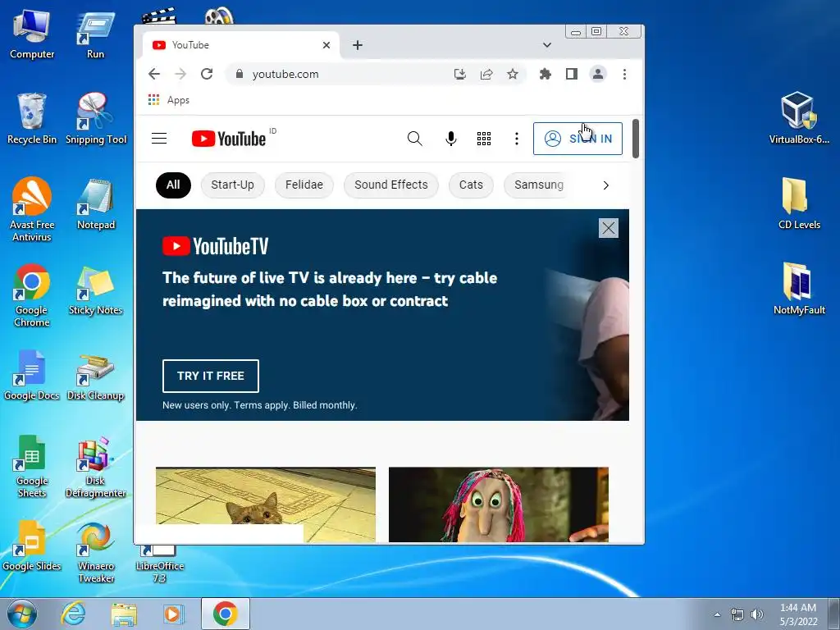Screen dimensions: 840x630
Task: Select the NotMyFault folder
Action: point(799,289)
